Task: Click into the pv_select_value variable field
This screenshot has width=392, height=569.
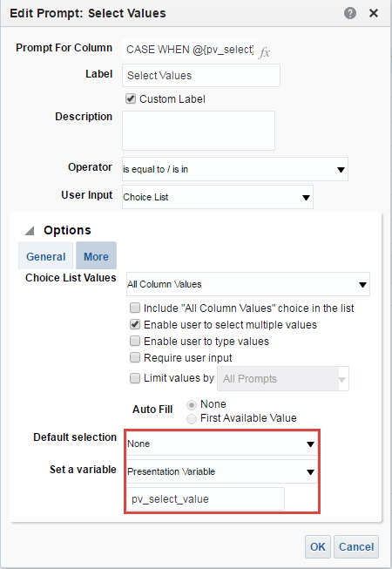Action: [206, 499]
